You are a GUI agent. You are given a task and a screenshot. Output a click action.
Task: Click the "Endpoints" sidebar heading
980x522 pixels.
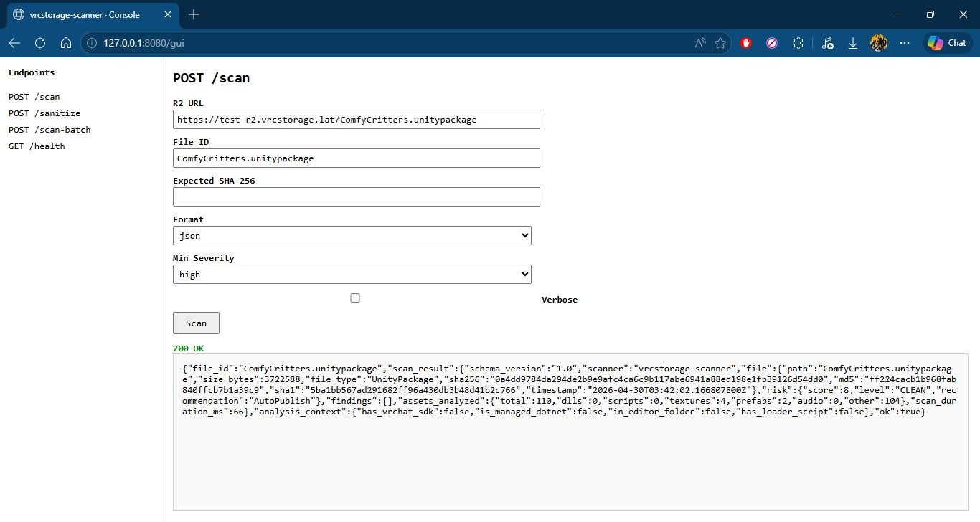[32, 72]
